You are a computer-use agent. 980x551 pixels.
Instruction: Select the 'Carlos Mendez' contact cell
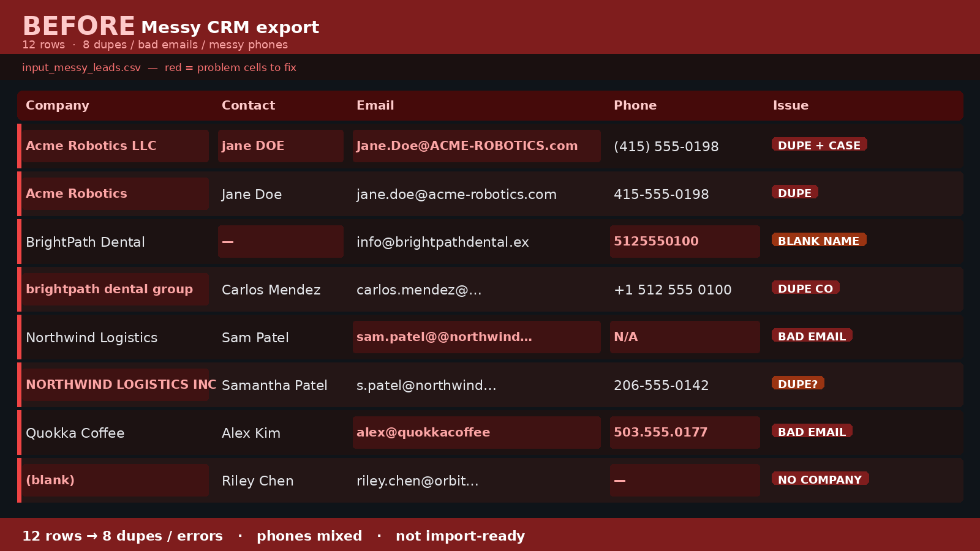point(271,290)
